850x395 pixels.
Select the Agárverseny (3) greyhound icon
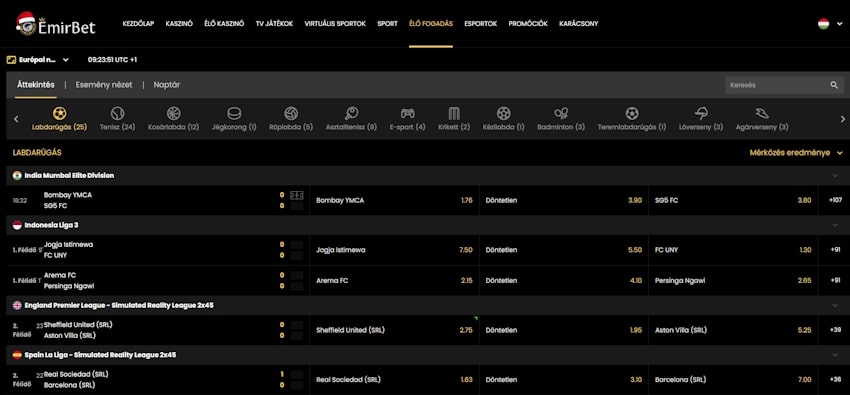762,113
